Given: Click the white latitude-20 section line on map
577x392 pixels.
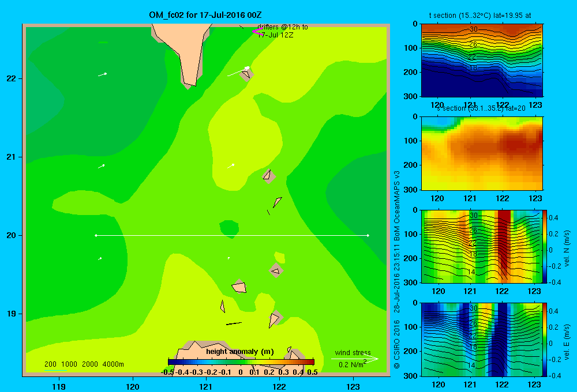Looking at the screenshot, I should (x=232, y=235).
